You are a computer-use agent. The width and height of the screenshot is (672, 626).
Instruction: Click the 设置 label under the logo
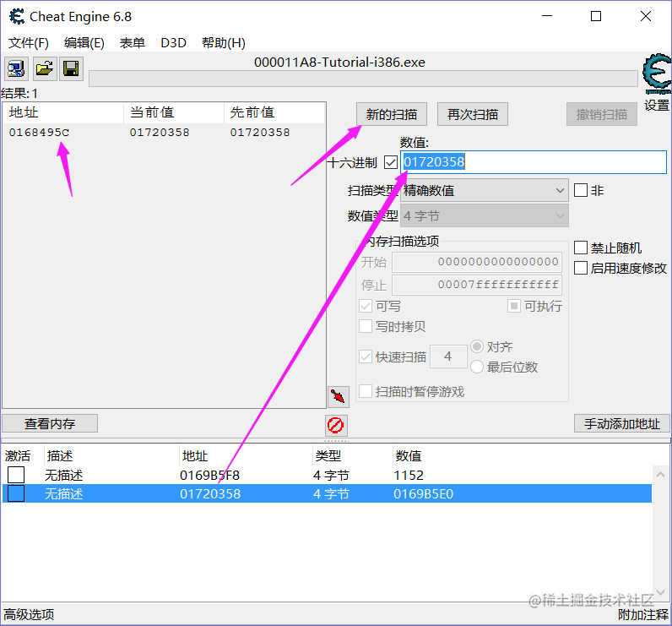657,105
